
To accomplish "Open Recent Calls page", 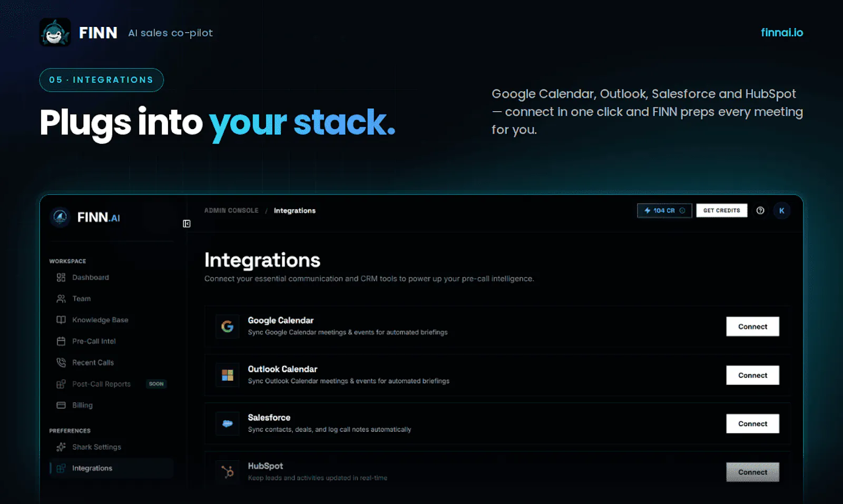I will pos(112,362).
